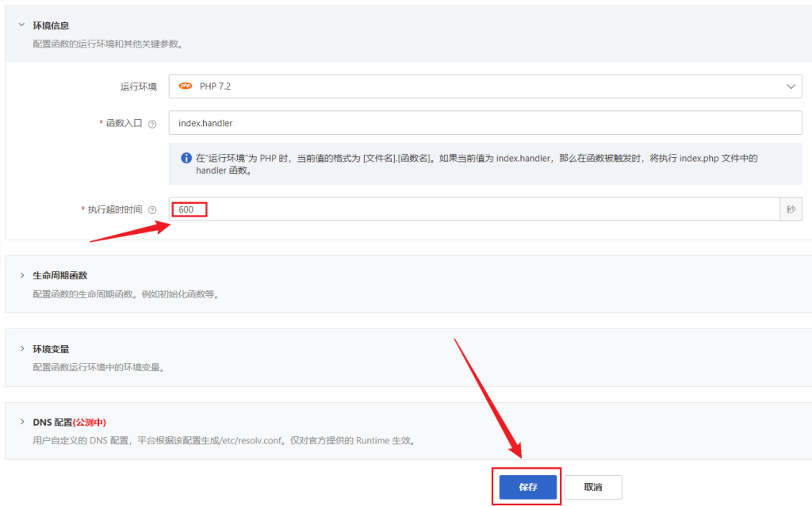Screen dimensions: 812x506
Task: Expand the DNS 配置 section chevron
Action: click(x=21, y=422)
